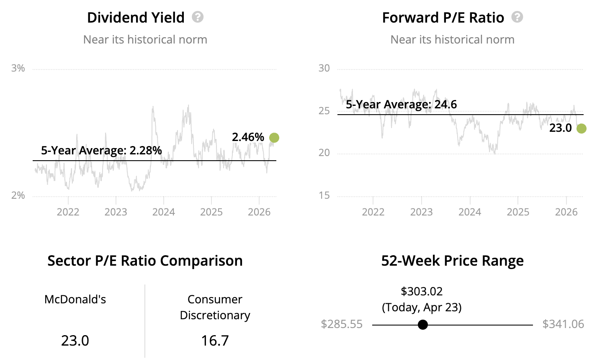The height and width of the screenshot is (364, 592).
Task: Click the black 52-week price marker dot
Action: click(423, 325)
